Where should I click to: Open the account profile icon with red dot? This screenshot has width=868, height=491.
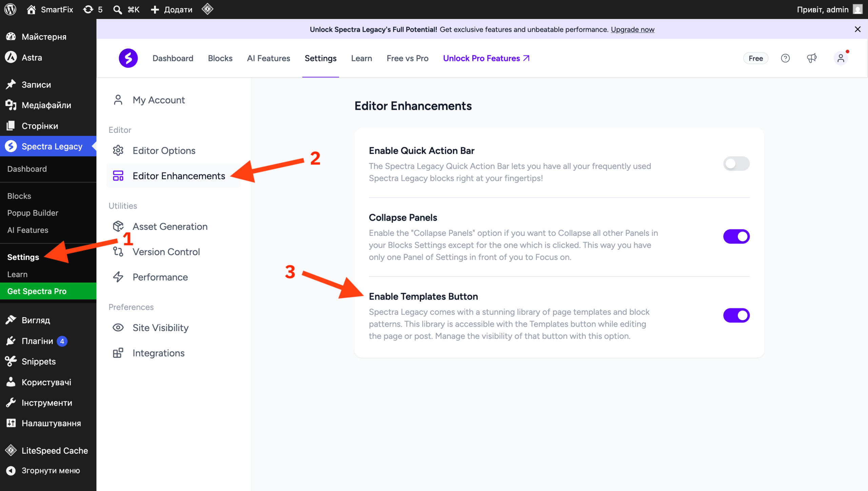click(x=841, y=58)
